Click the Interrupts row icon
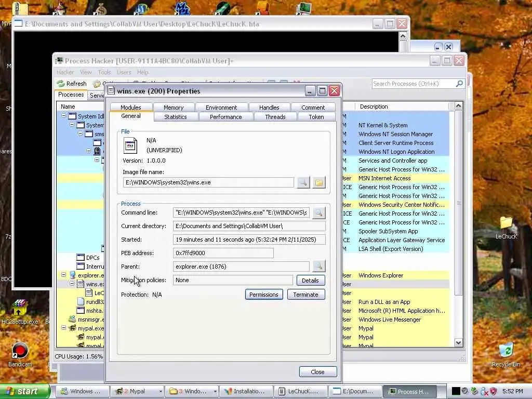This screenshot has width=532, height=399. 81,267
